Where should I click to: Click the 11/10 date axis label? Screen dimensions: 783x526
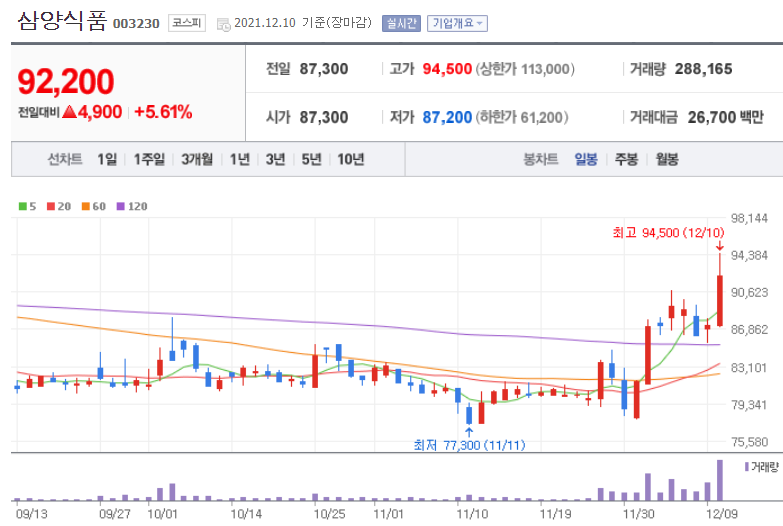pyautogui.click(x=472, y=514)
